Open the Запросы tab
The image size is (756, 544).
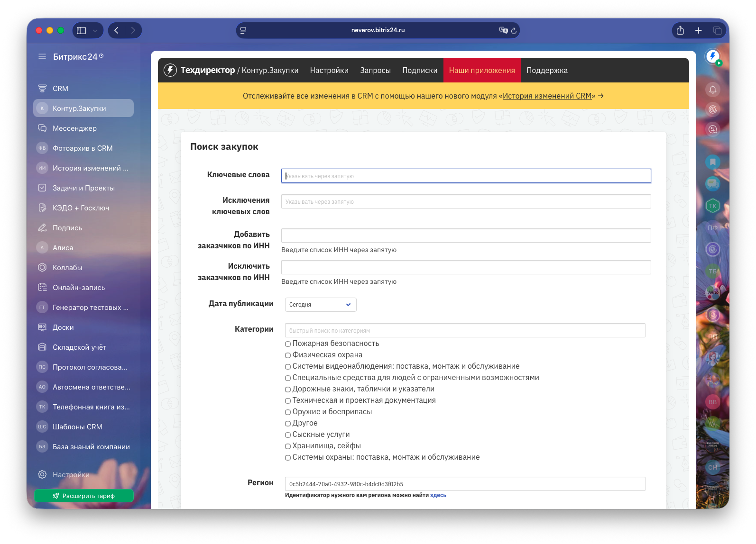pyautogui.click(x=375, y=70)
